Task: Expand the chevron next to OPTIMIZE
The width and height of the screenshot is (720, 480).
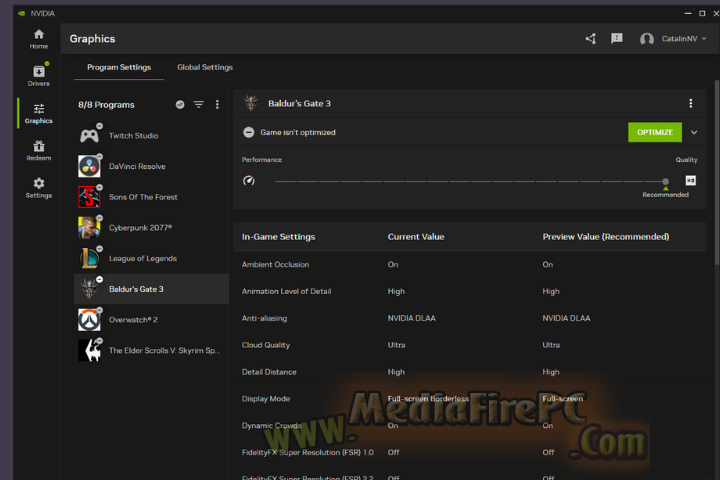Action: pyautogui.click(x=694, y=132)
